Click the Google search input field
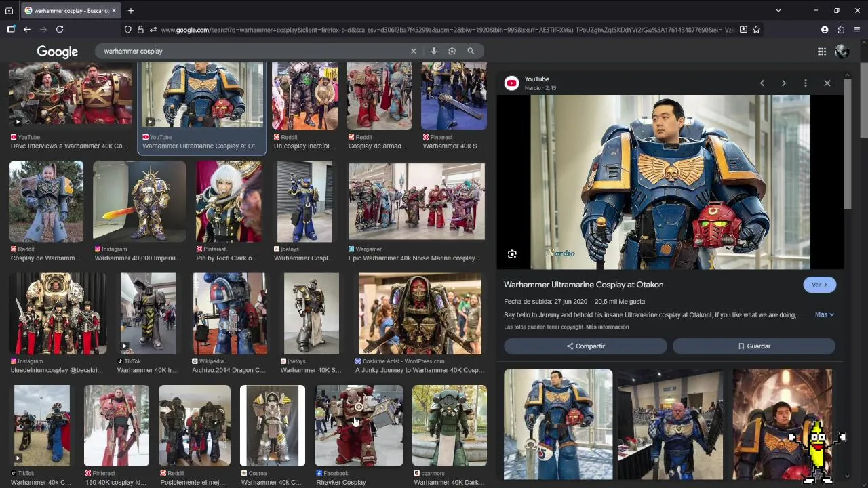Image resolution: width=868 pixels, height=488 pixels. [254, 51]
